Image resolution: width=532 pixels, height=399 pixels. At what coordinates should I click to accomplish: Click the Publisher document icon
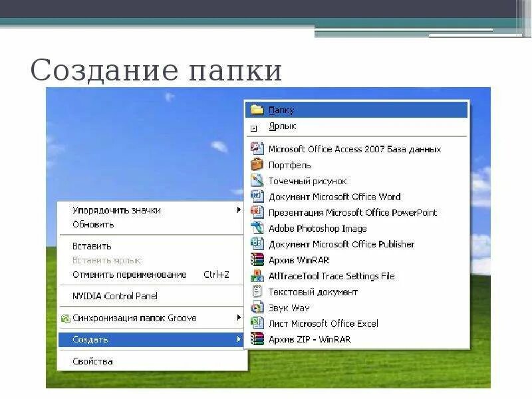pos(257,244)
